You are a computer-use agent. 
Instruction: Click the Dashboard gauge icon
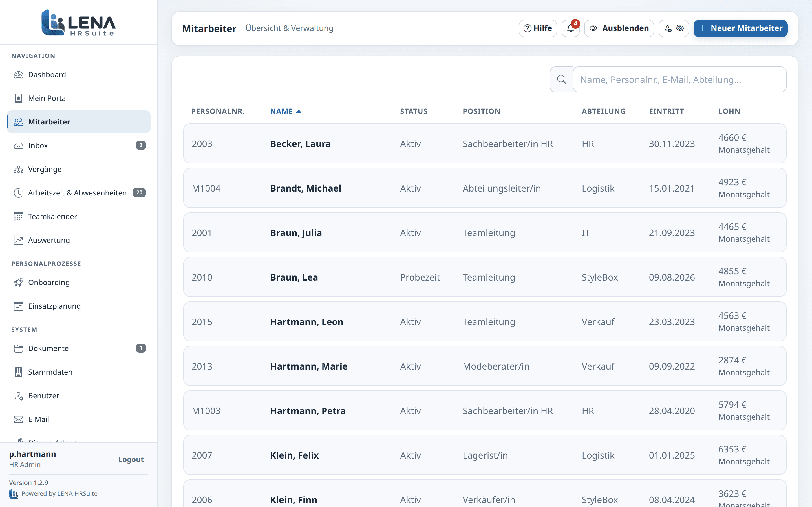(x=18, y=75)
